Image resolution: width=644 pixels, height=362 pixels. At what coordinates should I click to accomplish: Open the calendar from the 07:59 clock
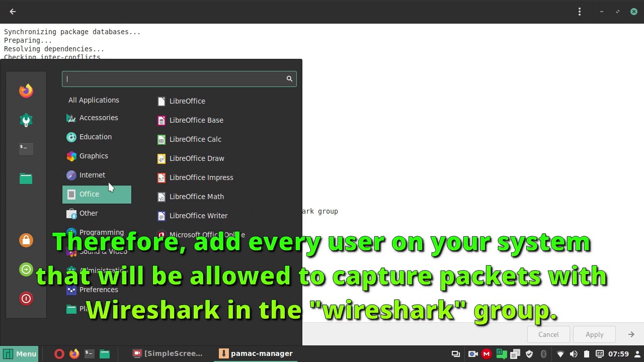(x=619, y=354)
